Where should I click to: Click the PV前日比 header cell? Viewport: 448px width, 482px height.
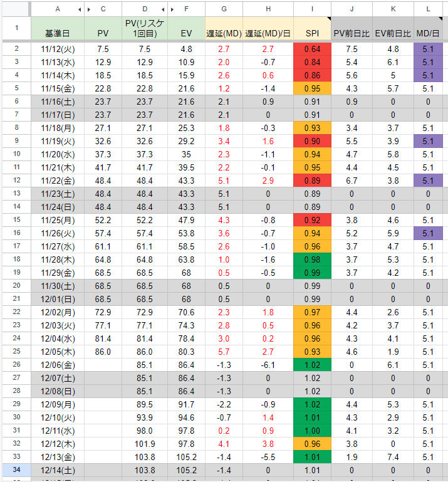(x=352, y=28)
